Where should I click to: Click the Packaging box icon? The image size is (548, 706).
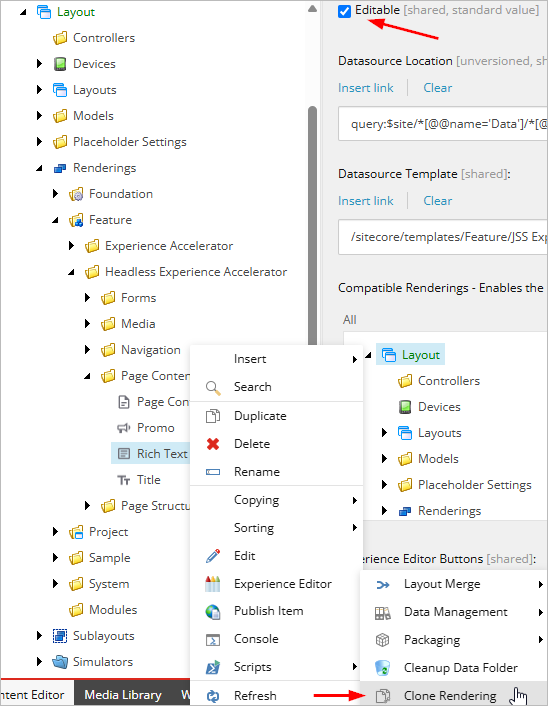click(382, 640)
